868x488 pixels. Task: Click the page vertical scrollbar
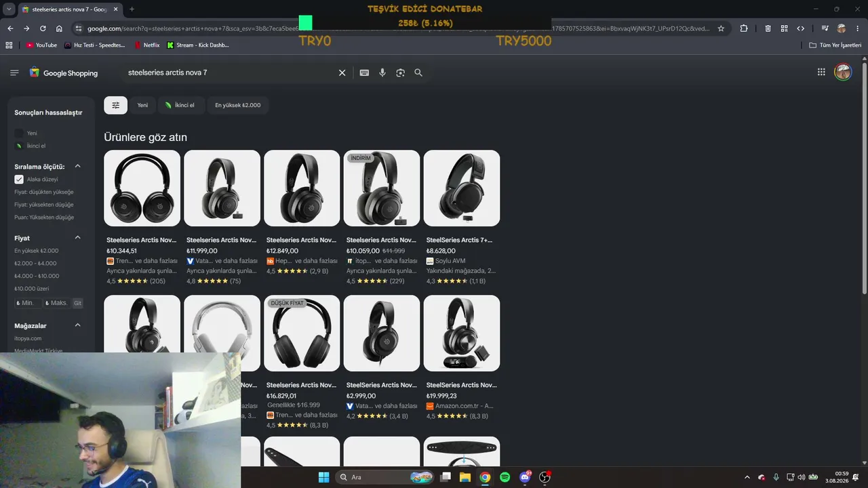864,180
